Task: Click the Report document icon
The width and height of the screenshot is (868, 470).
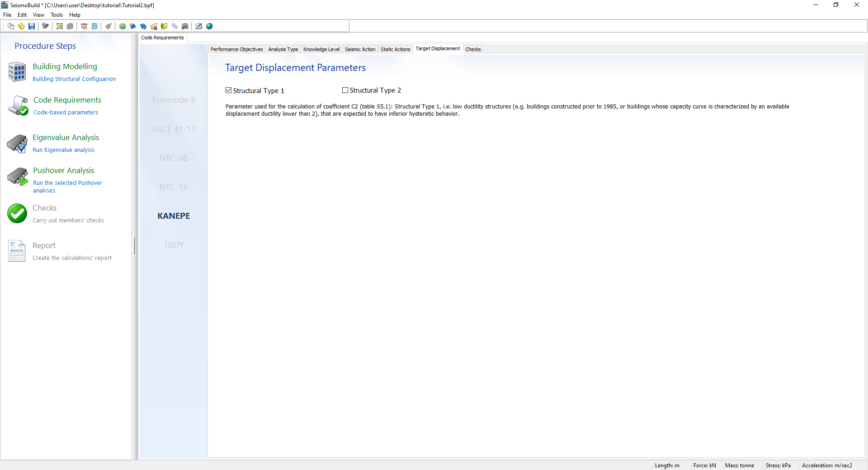Action: 17,251
